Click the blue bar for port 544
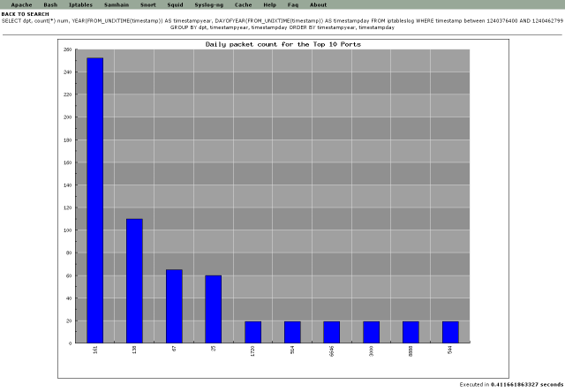Image resolution: width=565 pixels, height=392 pixels. (450, 332)
